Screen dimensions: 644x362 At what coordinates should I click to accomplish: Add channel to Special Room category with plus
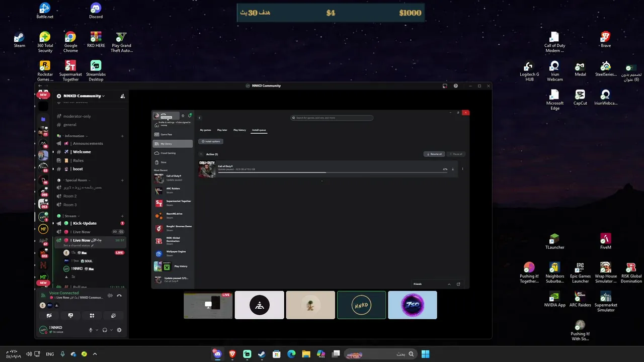click(x=122, y=180)
